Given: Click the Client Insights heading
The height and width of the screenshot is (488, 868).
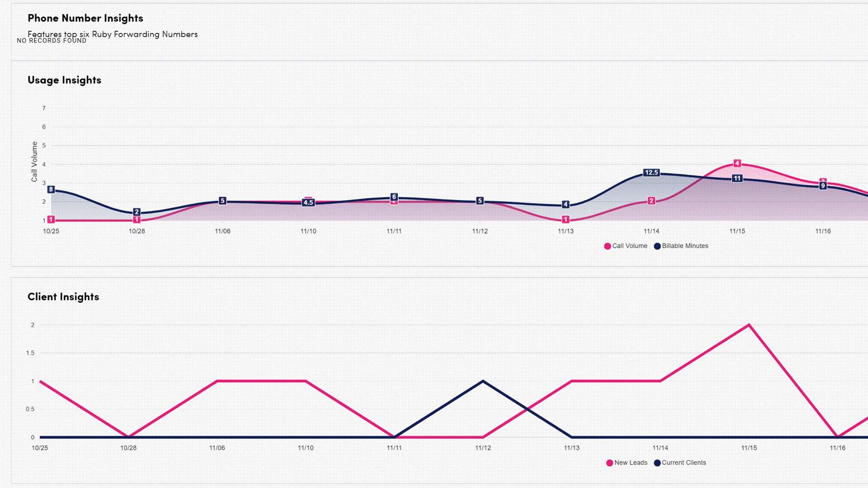Looking at the screenshot, I should (63, 297).
